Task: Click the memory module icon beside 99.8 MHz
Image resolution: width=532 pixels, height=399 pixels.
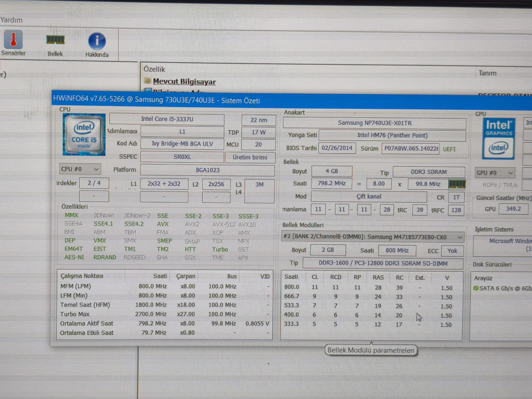Action: 457,184
